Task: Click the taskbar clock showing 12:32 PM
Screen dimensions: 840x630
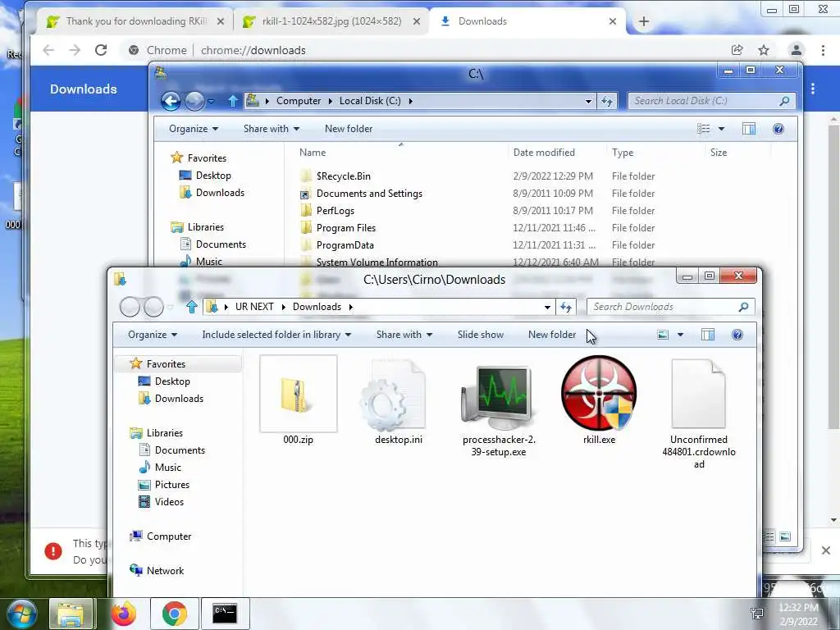Action: click(x=798, y=614)
